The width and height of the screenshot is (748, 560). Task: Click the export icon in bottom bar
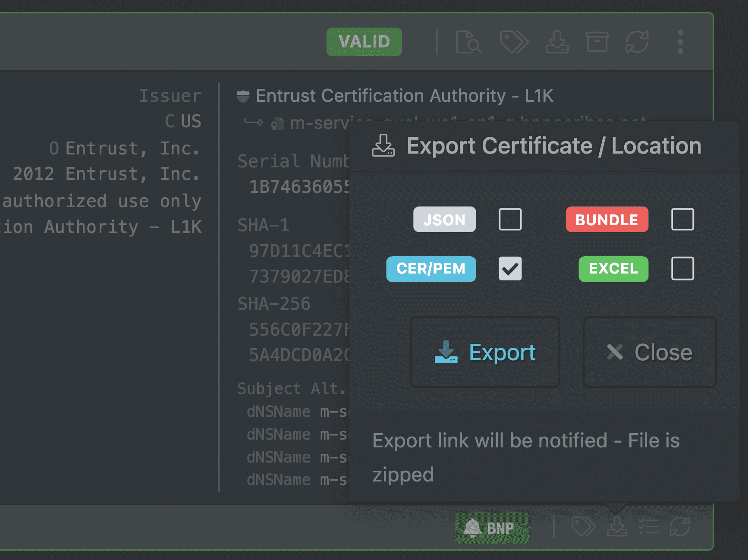(617, 527)
